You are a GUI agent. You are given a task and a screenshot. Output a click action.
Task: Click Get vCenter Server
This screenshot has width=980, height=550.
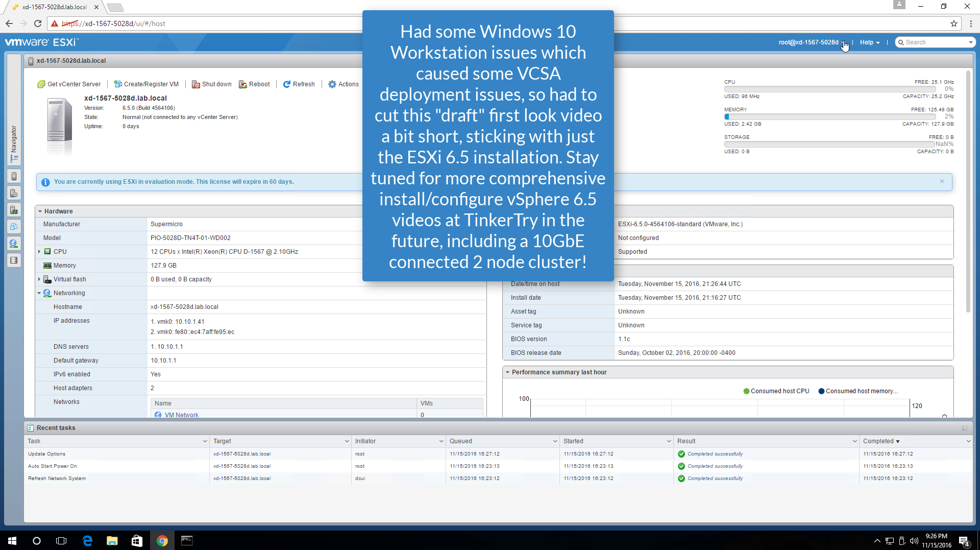coord(69,84)
